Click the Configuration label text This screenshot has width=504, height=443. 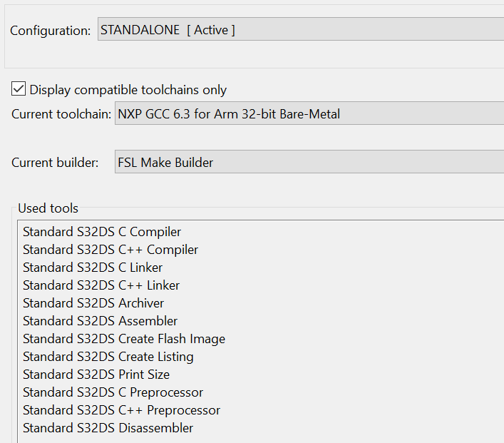point(50,31)
